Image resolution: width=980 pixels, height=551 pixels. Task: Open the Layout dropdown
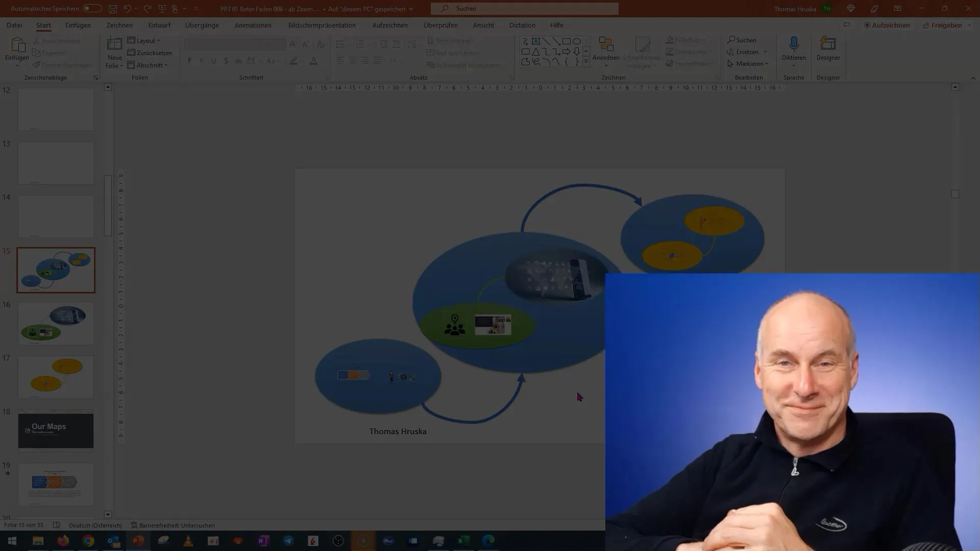tap(143, 40)
